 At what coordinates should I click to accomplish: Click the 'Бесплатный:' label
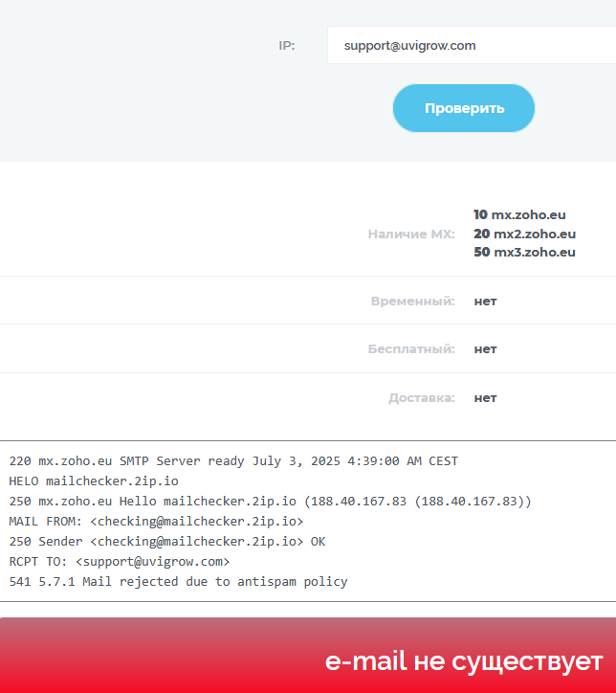coord(411,349)
